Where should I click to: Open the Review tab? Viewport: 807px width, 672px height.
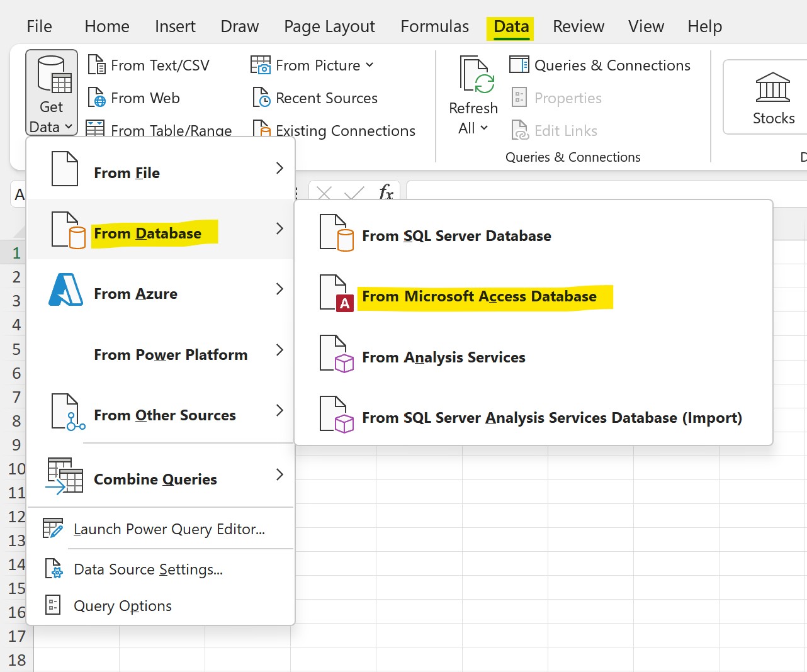click(x=578, y=26)
